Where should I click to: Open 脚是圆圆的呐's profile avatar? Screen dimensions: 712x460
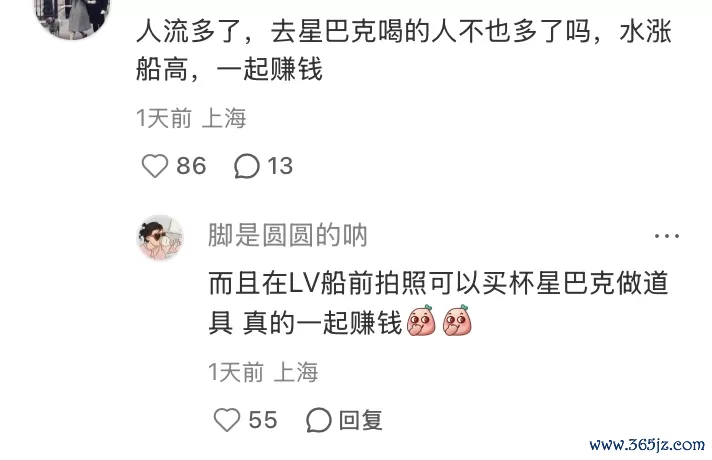(160, 237)
